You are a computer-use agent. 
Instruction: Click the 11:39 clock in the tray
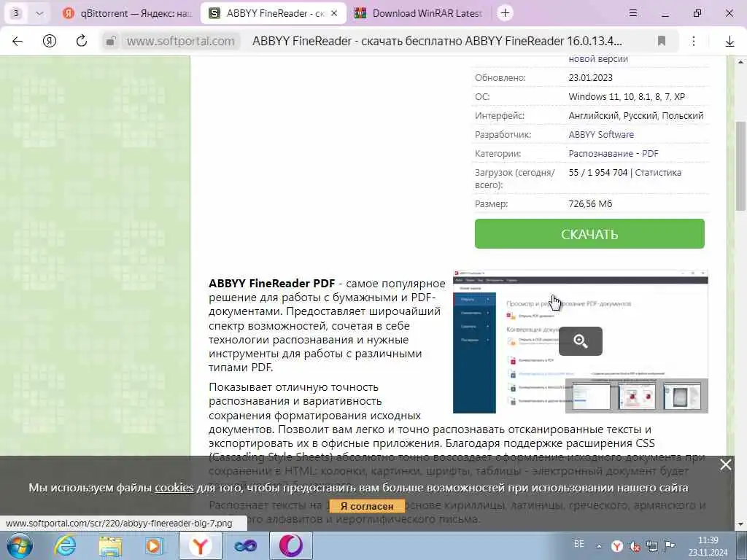pyautogui.click(x=708, y=540)
